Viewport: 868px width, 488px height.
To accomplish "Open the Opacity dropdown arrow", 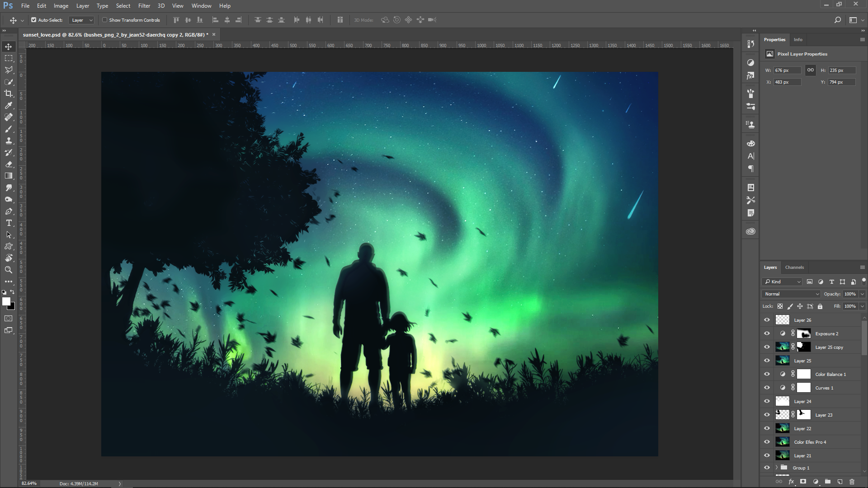I will [x=862, y=294].
